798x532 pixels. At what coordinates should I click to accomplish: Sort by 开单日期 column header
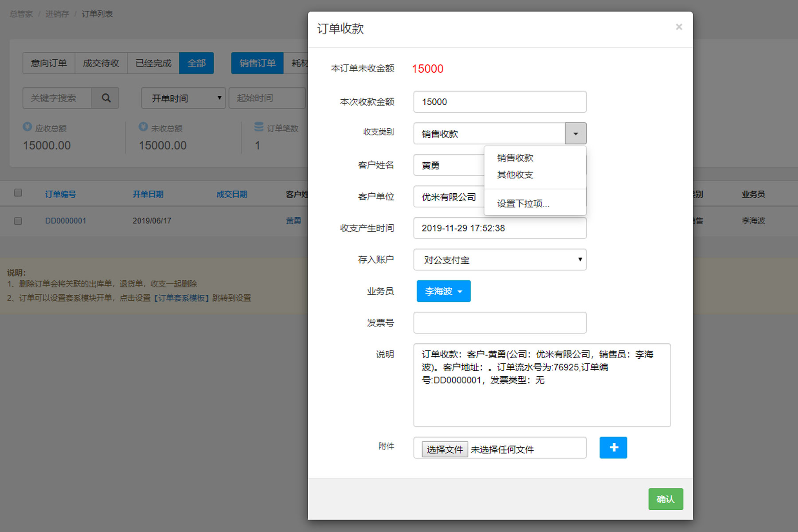[x=148, y=194]
